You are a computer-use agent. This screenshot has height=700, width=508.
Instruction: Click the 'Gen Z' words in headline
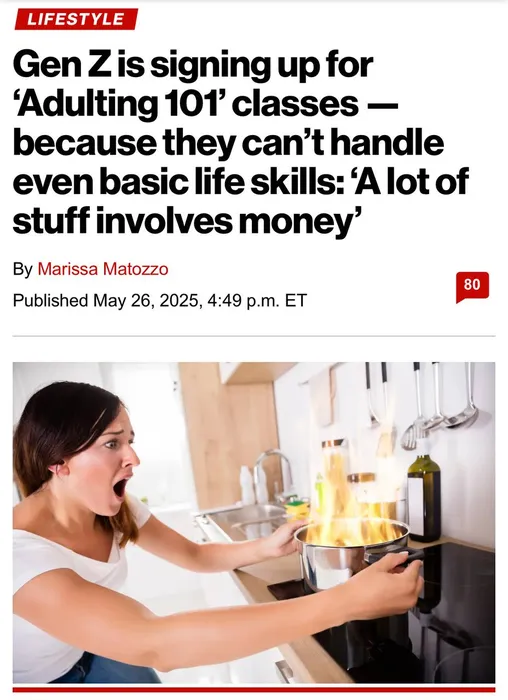[61, 64]
